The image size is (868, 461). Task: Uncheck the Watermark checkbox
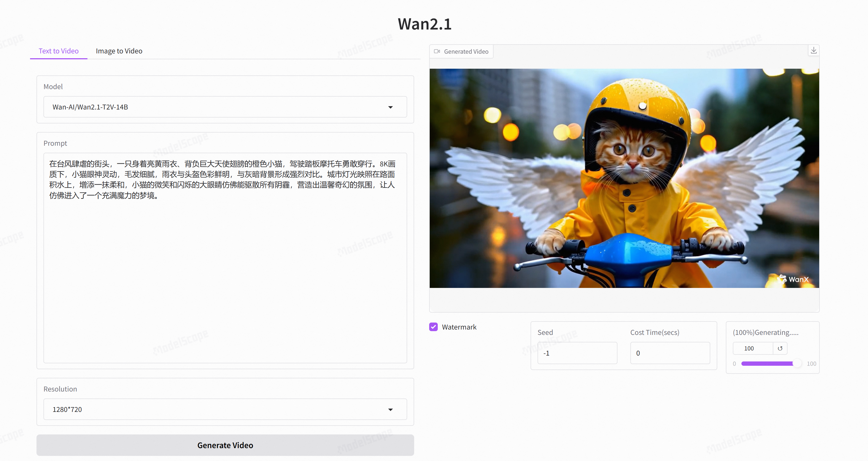[433, 327]
